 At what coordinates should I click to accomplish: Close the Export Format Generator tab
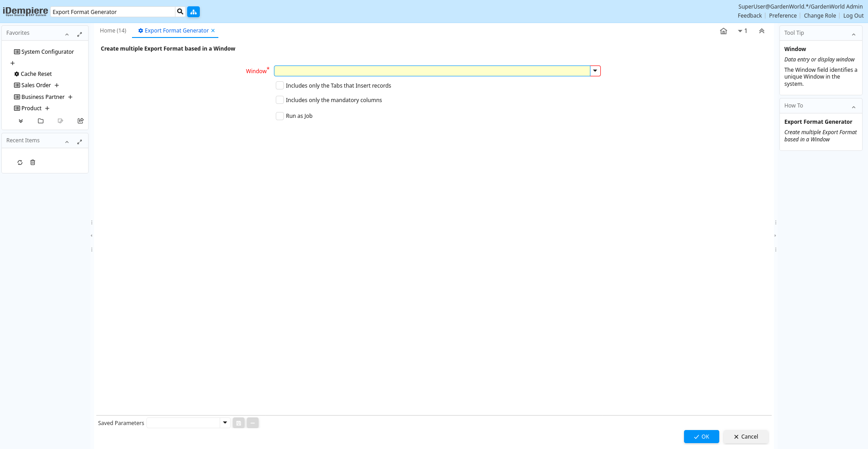click(213, 31)
